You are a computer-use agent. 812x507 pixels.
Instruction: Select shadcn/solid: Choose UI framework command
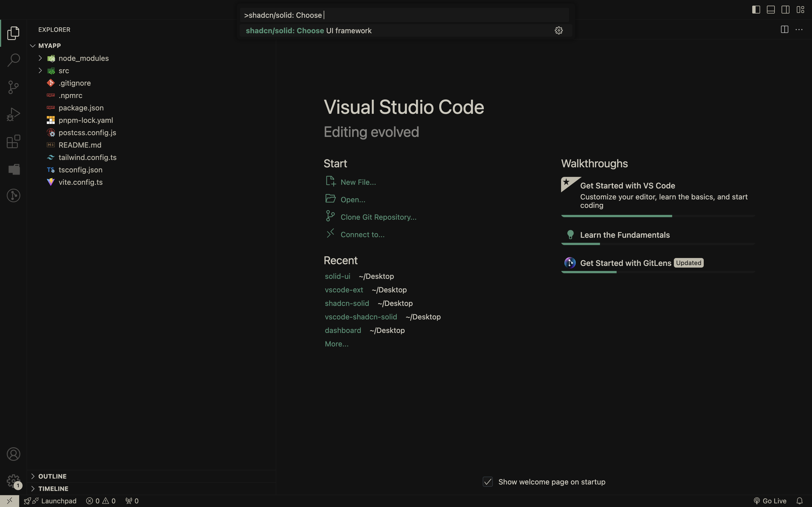309,30
